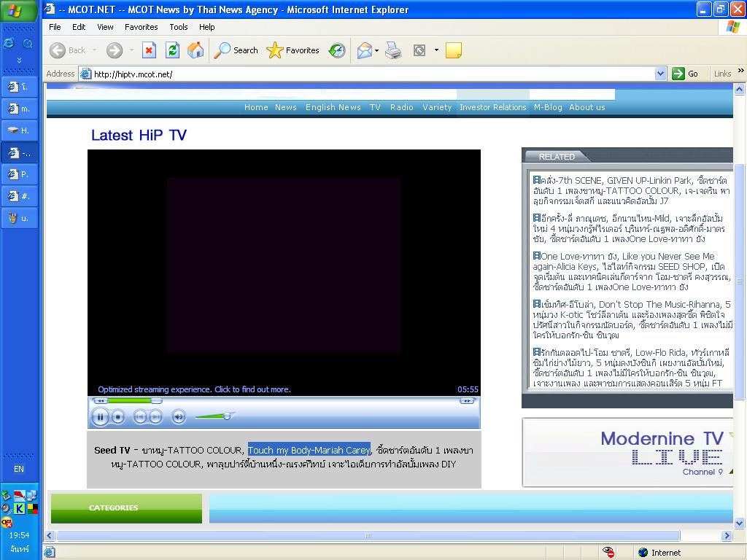Open related clip 'Don't Stop The Music-Rihanna'
747x560 pixels.
[632, 319]
